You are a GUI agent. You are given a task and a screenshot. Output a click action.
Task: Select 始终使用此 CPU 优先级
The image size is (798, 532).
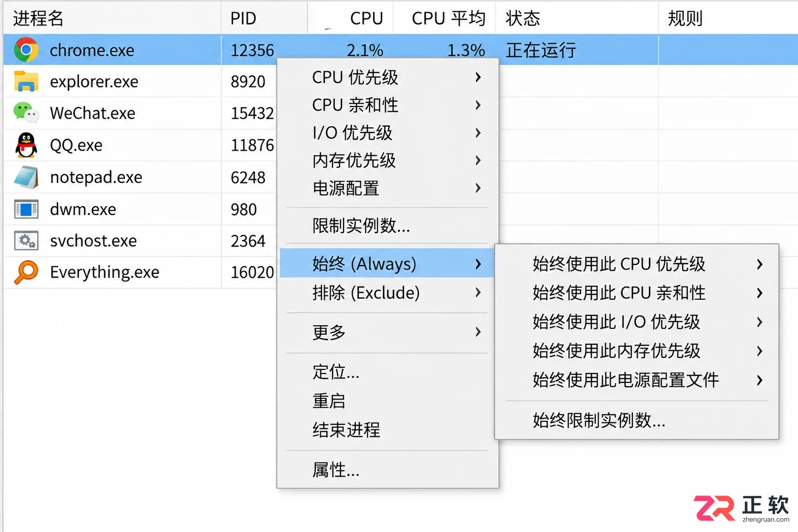click(637, 264)
